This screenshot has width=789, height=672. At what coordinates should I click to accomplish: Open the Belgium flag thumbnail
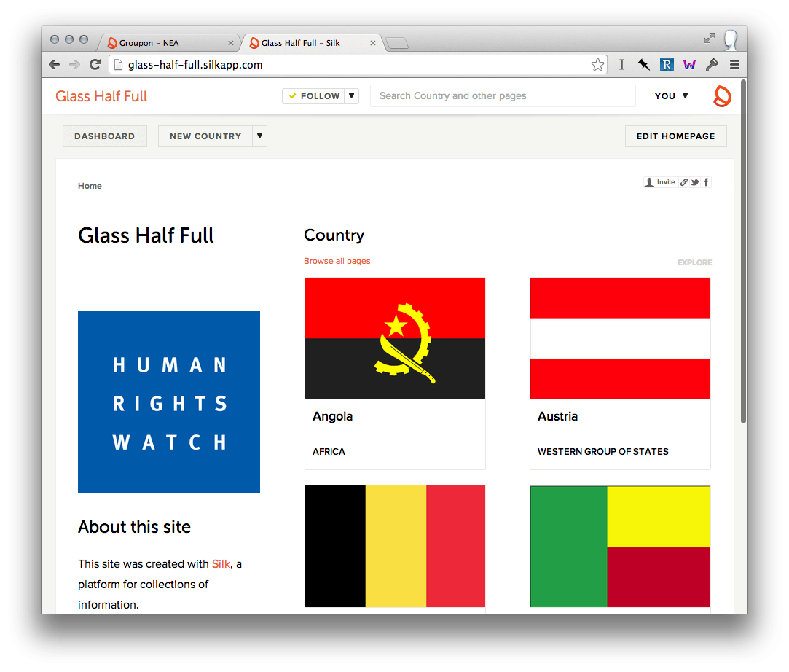(x=395, y=546)
